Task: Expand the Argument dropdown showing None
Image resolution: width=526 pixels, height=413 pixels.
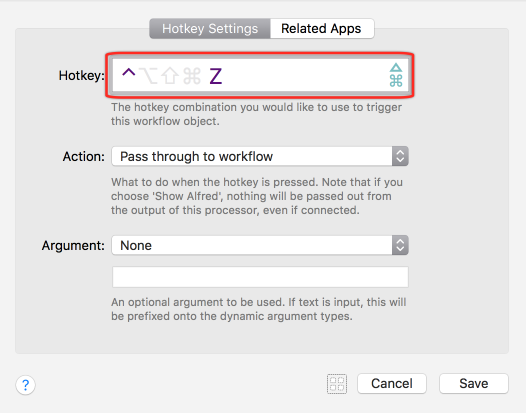Action: click(x=260, y=245)
